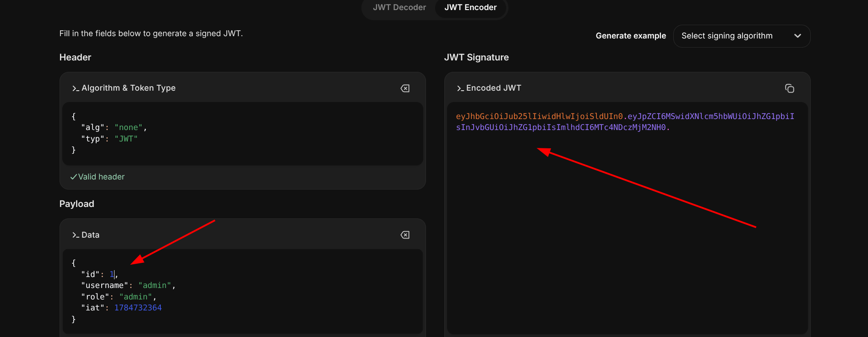Click the Generate example label
868x337 pixels.
[x=631, y=36]
